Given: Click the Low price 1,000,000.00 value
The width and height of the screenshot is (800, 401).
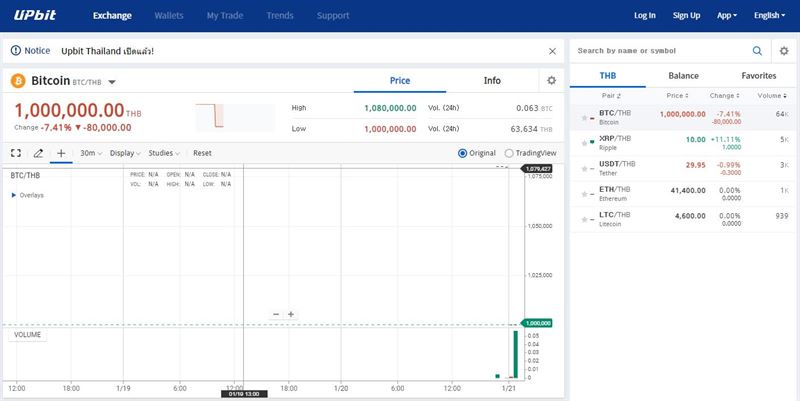Looking at the screenshot, I should point(390,129).
